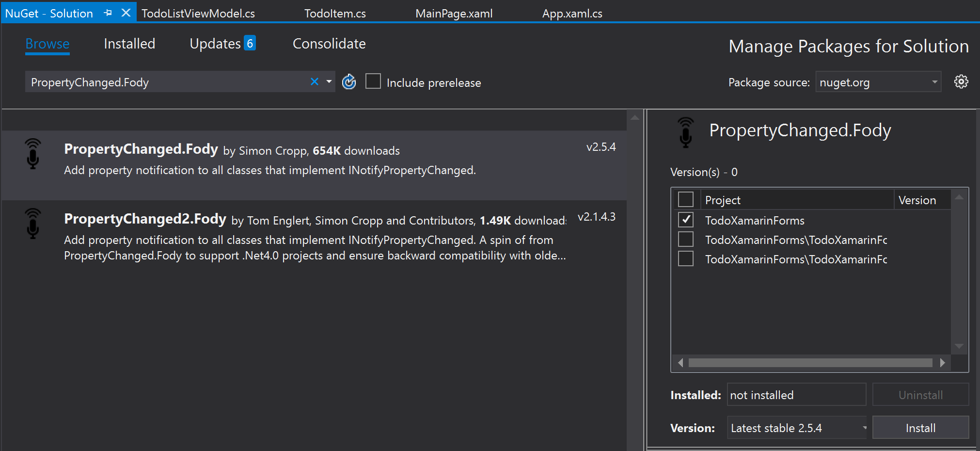980x451 pixels.
Task: Click into the PropertyChanged.Fody search field
Action: [x=167, y=82]
